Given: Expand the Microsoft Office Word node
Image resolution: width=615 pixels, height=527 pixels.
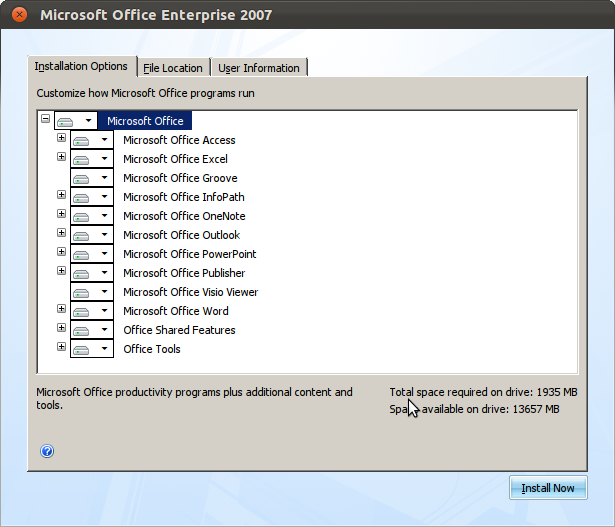Looking at the screenshot, I should 61,309.
